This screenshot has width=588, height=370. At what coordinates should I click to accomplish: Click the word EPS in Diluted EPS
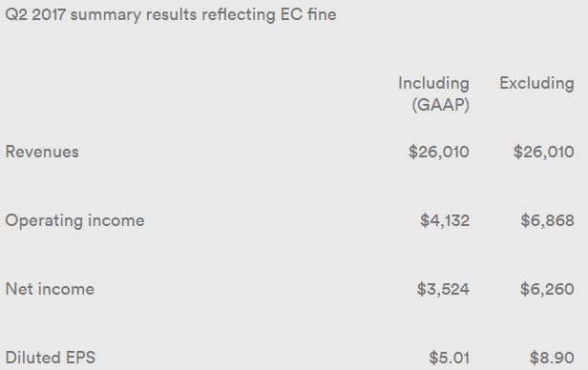click(80, 358)
